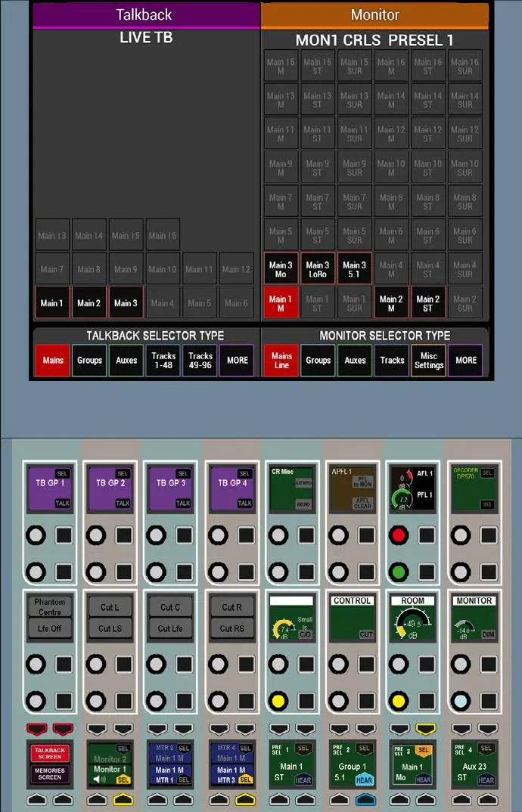Click the left red key above Talkback Screen
522x812 pixels.
36,729
